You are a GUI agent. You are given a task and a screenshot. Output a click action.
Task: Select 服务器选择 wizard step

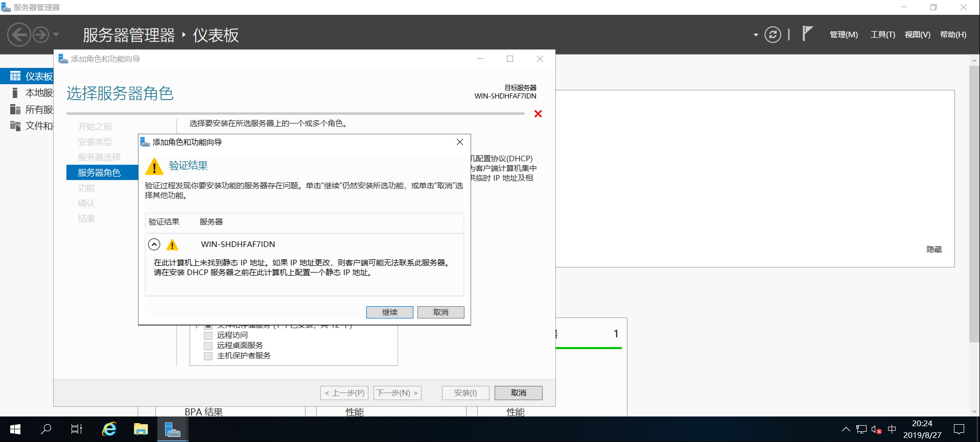99,157
